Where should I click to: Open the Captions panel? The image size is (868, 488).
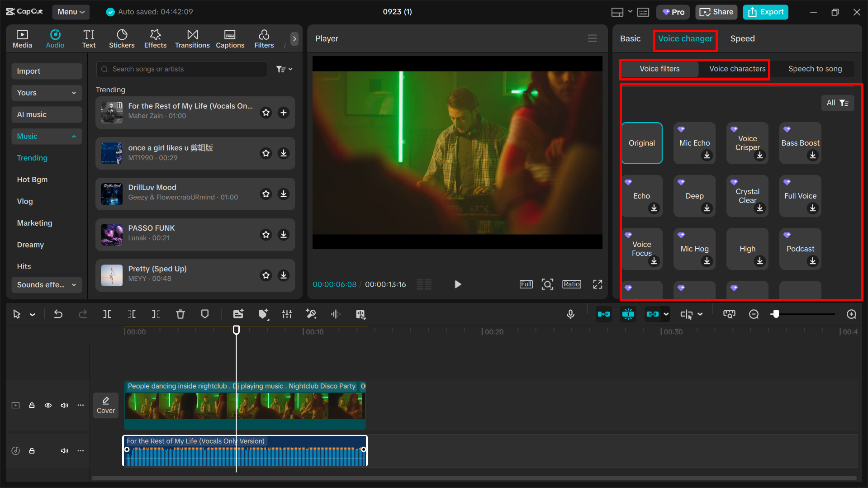230,38
